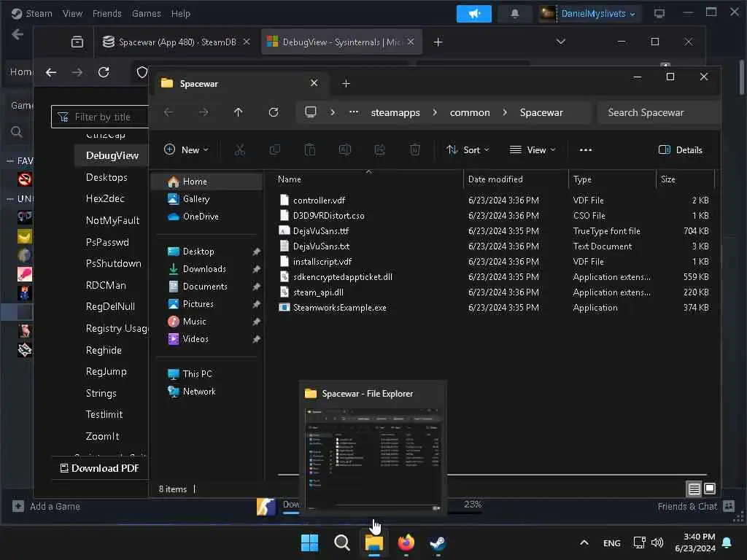
Task: Click the Steam announcements megaphone button
Action: (474, 14)
